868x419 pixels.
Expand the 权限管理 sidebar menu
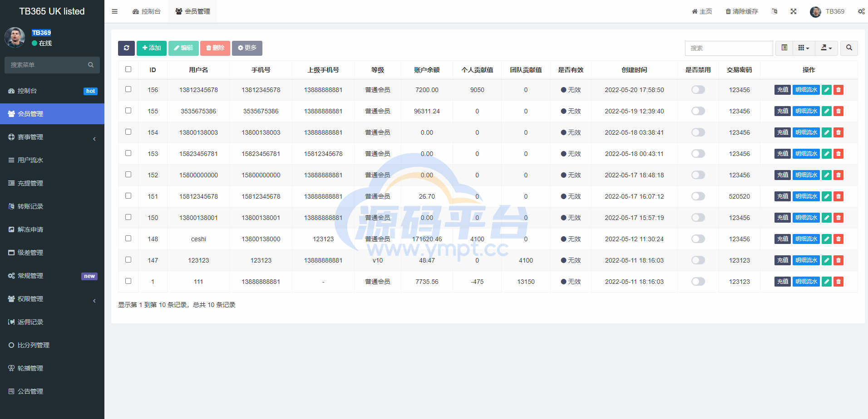click(x=52, y=299)
